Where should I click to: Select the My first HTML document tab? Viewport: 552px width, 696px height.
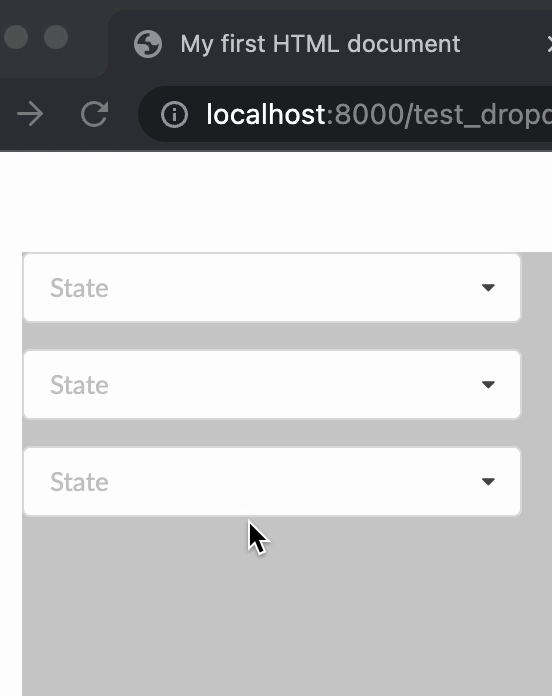[320, 44]
